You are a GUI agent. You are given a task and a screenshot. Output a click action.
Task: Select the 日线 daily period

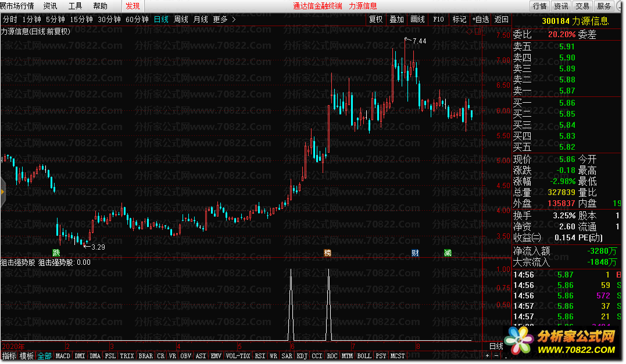point(161,19)
